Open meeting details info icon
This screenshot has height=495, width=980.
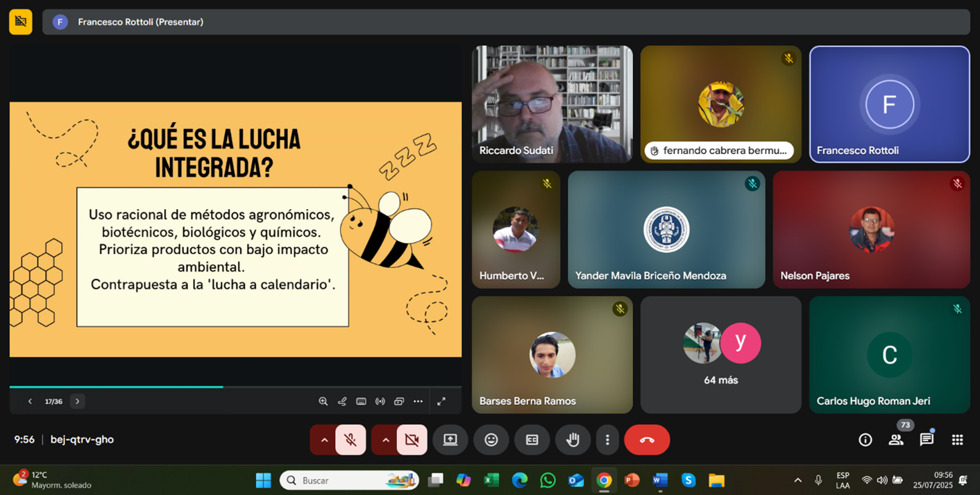click(865, 439)
